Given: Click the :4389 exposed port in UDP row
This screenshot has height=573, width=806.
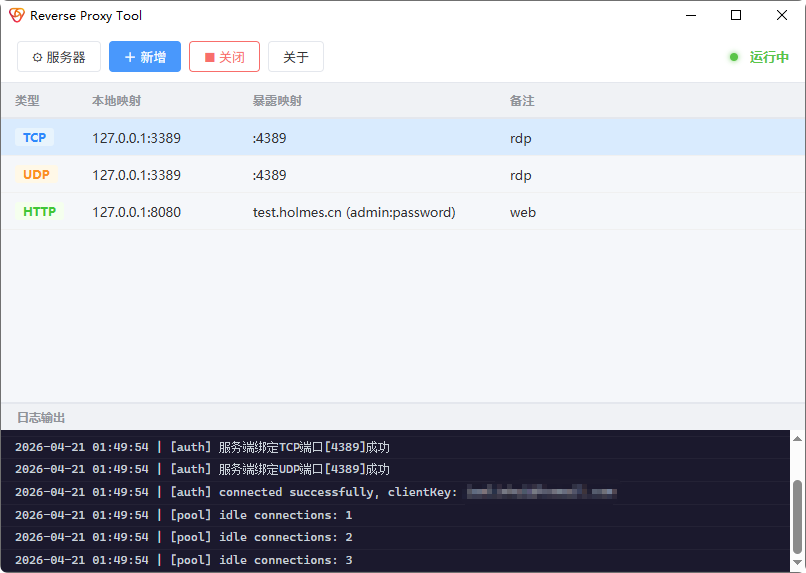Looking at the screenshot, I should pyautogui.click(x=269, y=175).
